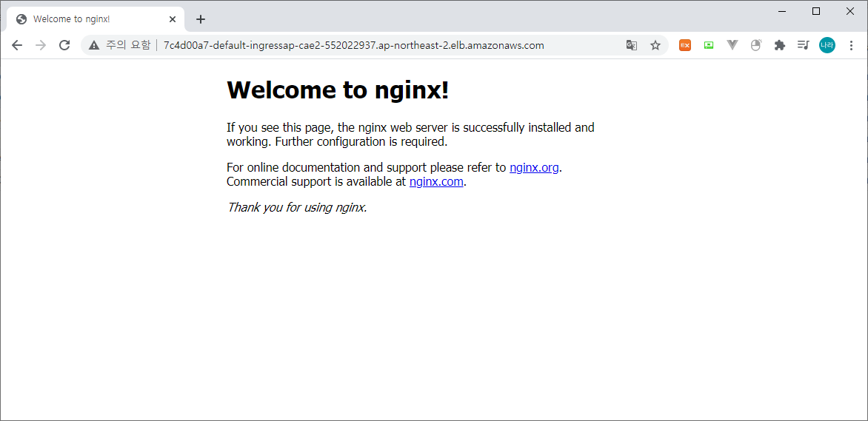Click the text Thank you for using nginx.
The width and height of the screenshot is (868, 421).
point(297,207)
